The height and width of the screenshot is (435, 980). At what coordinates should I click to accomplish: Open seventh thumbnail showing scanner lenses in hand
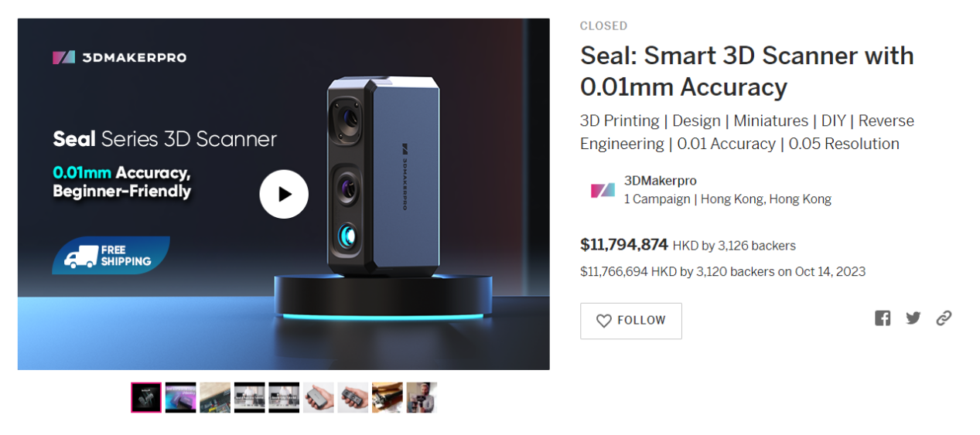[x=353, y=397]
